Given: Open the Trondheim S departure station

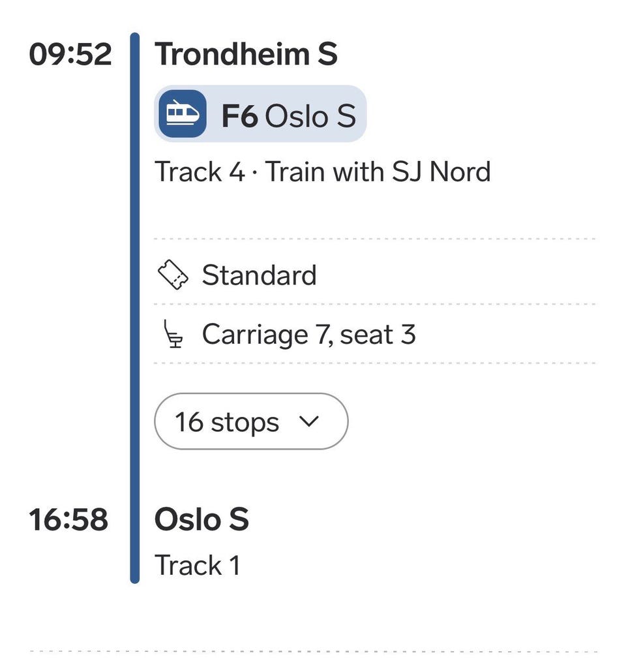Looking at the screenshot, I should [246, 53].
